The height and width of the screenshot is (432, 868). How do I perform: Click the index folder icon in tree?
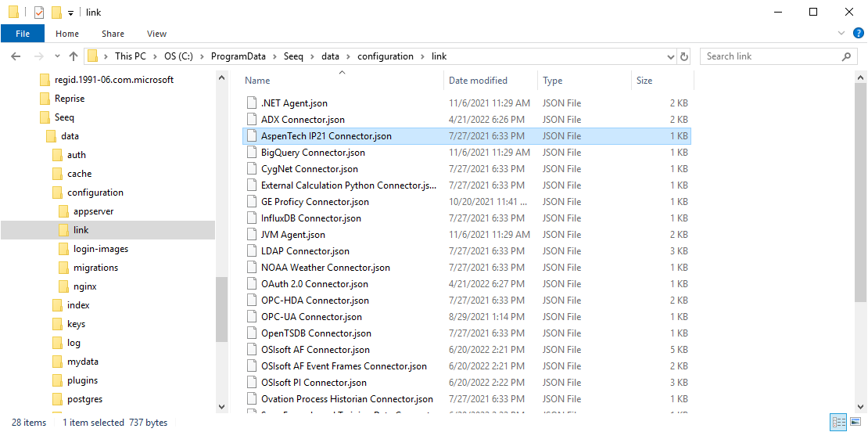58,305
